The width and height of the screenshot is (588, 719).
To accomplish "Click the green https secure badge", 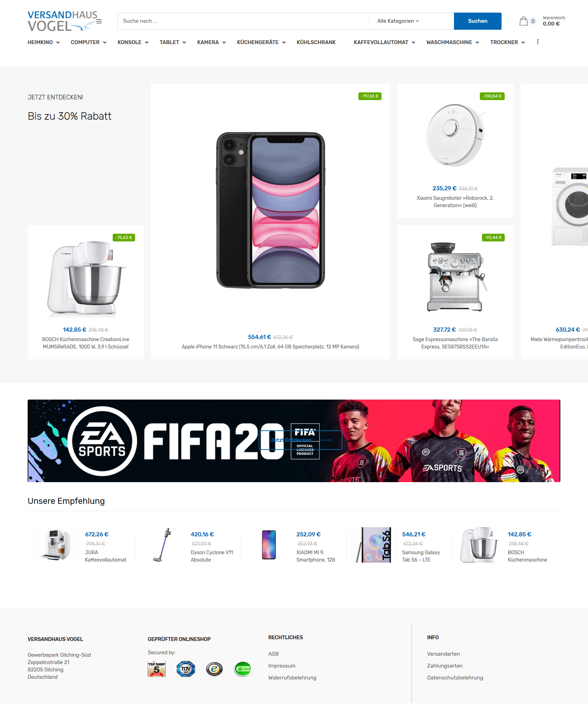I will [x=243, y=669].
